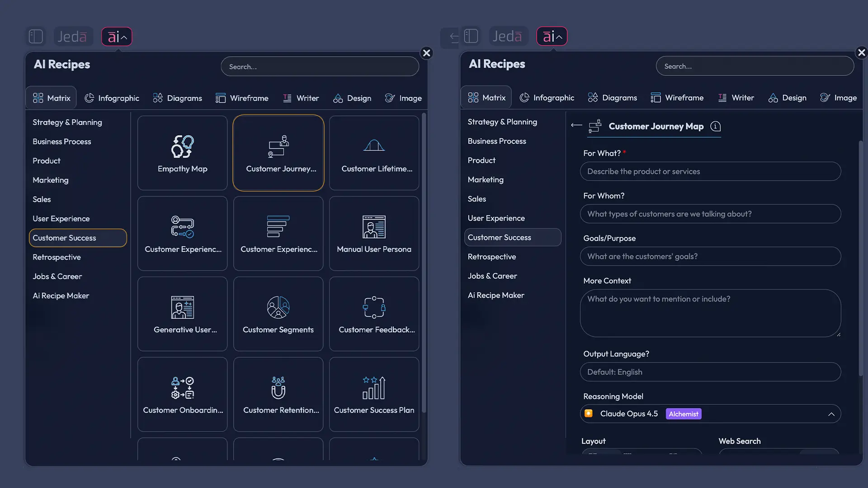Viewport: 868px width, 488px height.
Task: Collapse the Reasoning Model selector
Action: click(x=832, y=414)
